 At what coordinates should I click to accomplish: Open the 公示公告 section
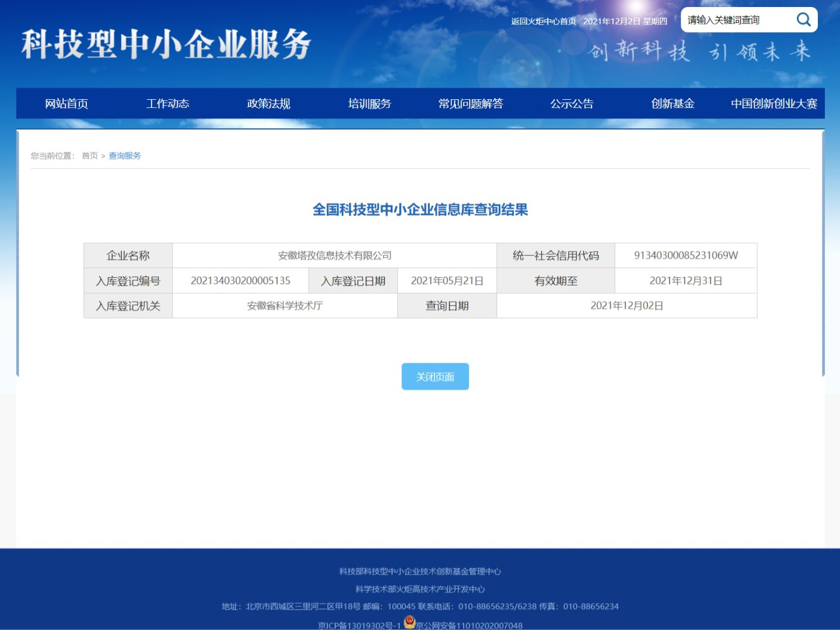point(572,103)
